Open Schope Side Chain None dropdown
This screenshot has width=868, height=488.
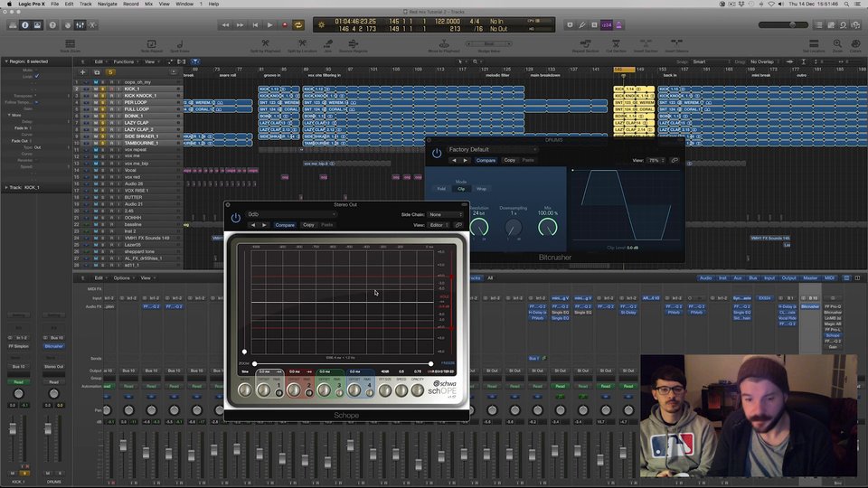pos(446,215)
